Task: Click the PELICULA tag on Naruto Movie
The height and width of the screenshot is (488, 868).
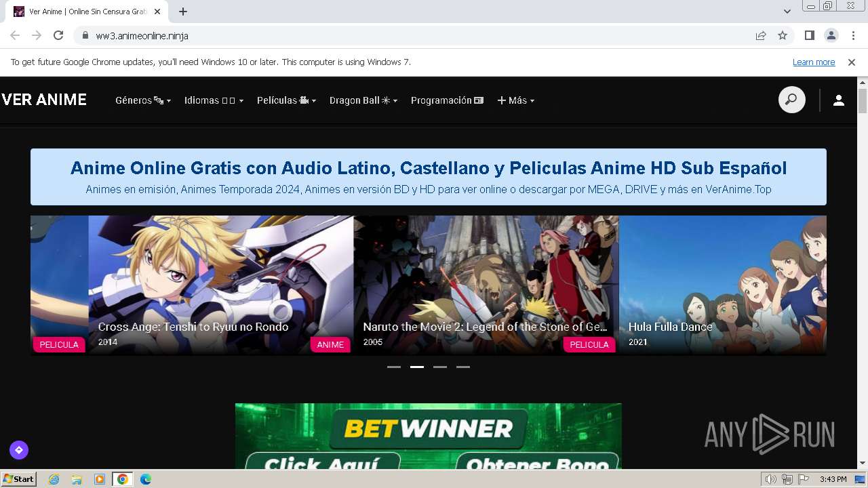Action: point(589,344)
